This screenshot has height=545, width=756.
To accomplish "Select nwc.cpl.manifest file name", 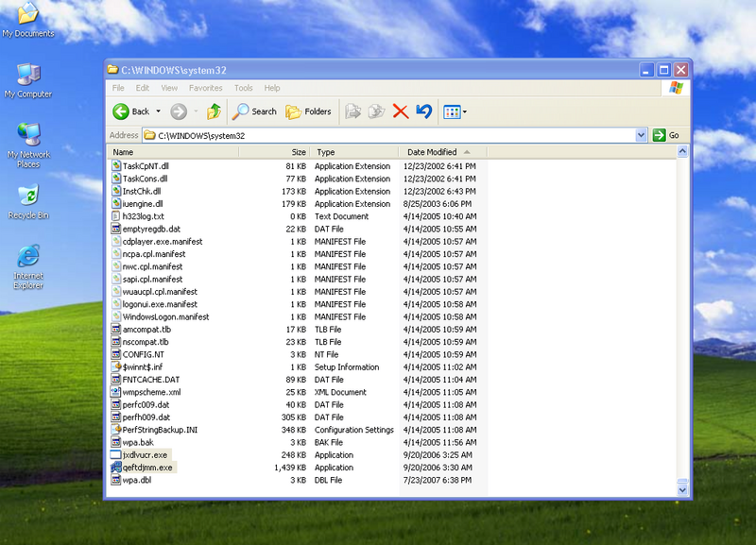I will click(152, 266).
